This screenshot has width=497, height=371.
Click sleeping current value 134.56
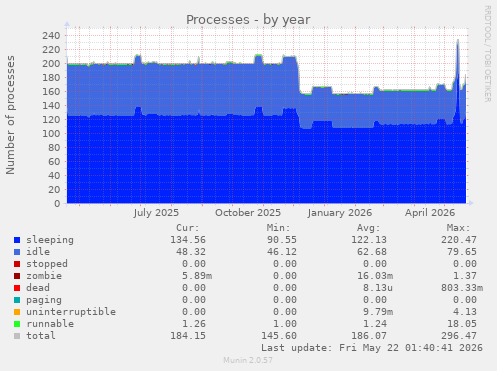[x=188, y=240]
